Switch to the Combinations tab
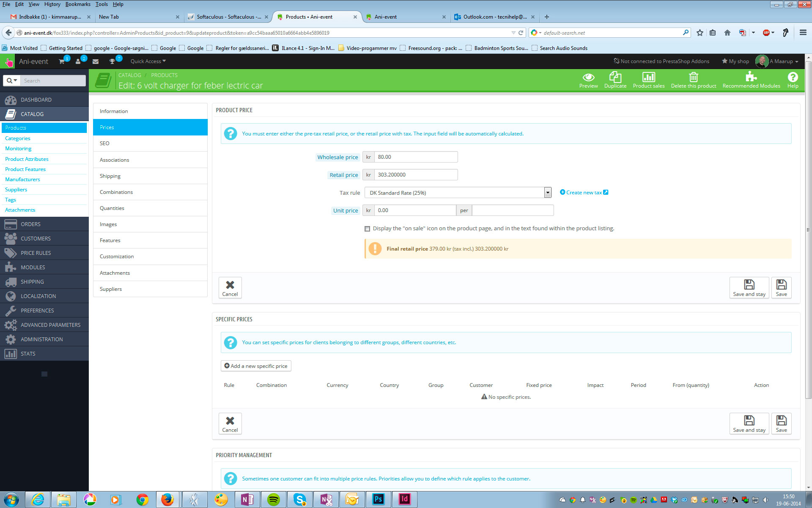 [116, 192]
